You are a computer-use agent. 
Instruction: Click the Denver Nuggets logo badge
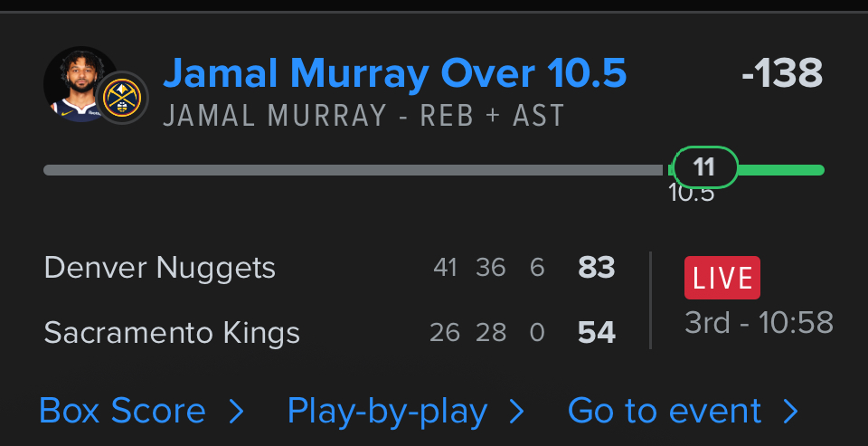pyautogui.click(x=122, y=98)
